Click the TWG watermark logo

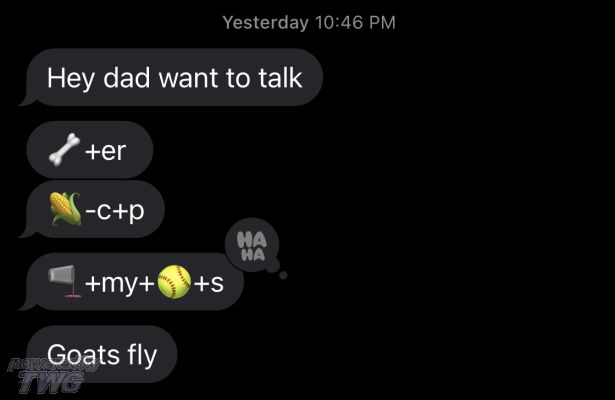pyautogui.click(x=52, y=376)
